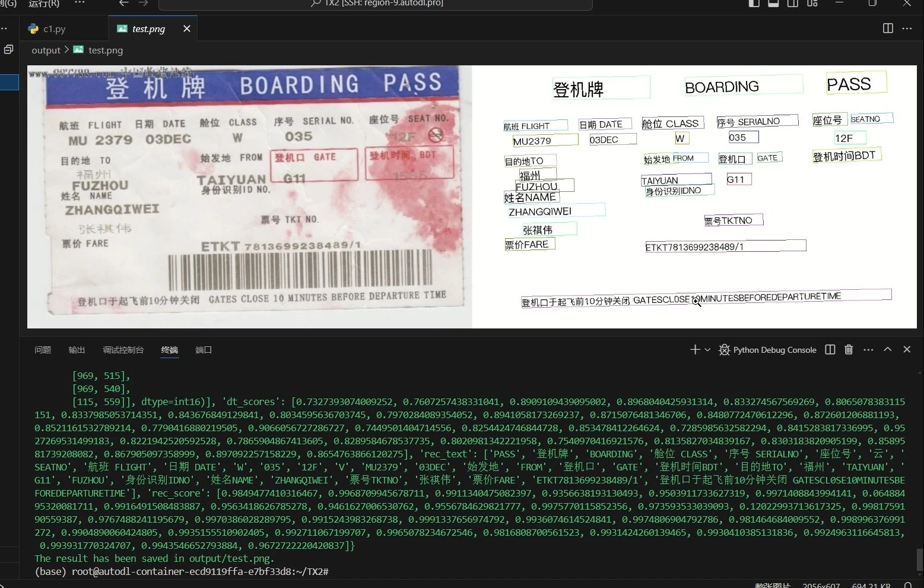Show hidden menu items via title-bar ellipsis
The height and width of the screenshot is (588, 924).
pos(80,3)
